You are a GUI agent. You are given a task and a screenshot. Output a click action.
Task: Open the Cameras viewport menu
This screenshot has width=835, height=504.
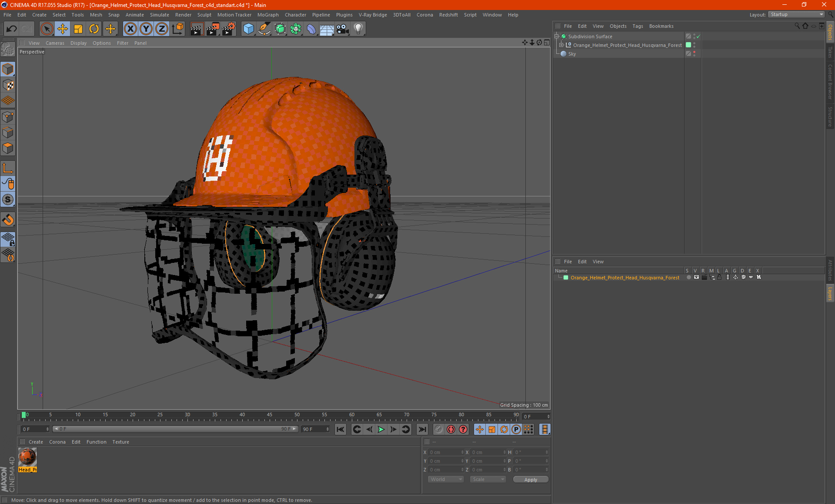[x=55, y=43]
